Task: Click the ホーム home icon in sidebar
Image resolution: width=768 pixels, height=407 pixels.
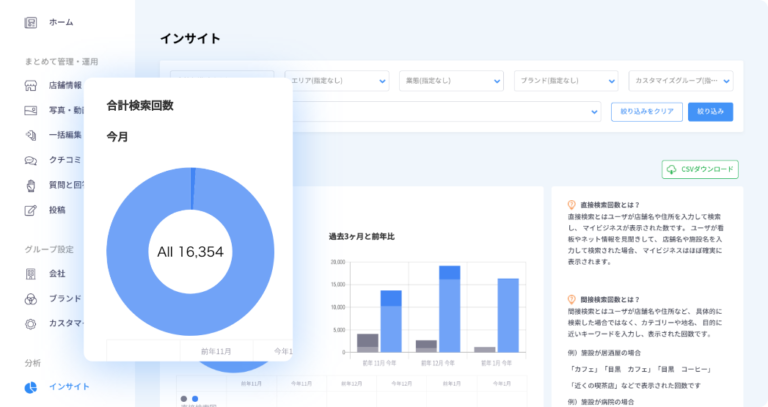Action: (30, 22)
